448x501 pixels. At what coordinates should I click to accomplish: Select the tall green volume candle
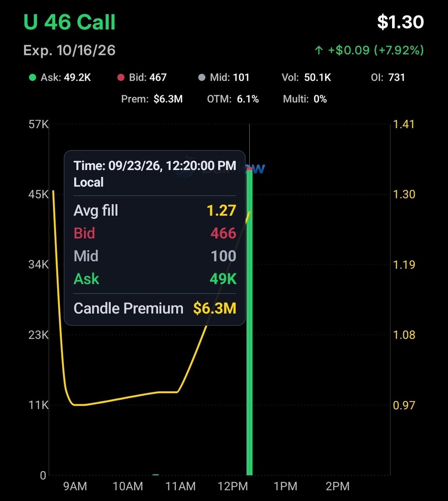(249, 321)
